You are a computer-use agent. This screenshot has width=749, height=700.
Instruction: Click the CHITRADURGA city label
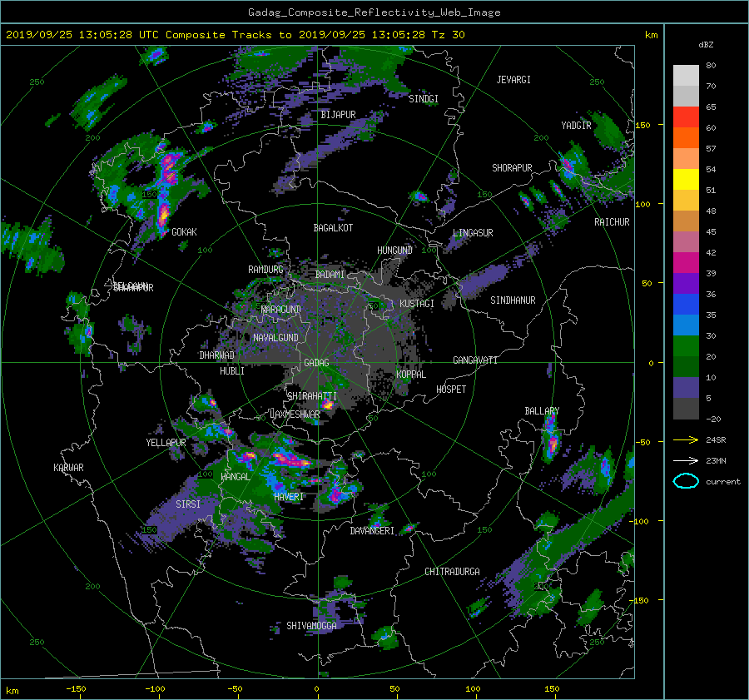tap(453, 572)
